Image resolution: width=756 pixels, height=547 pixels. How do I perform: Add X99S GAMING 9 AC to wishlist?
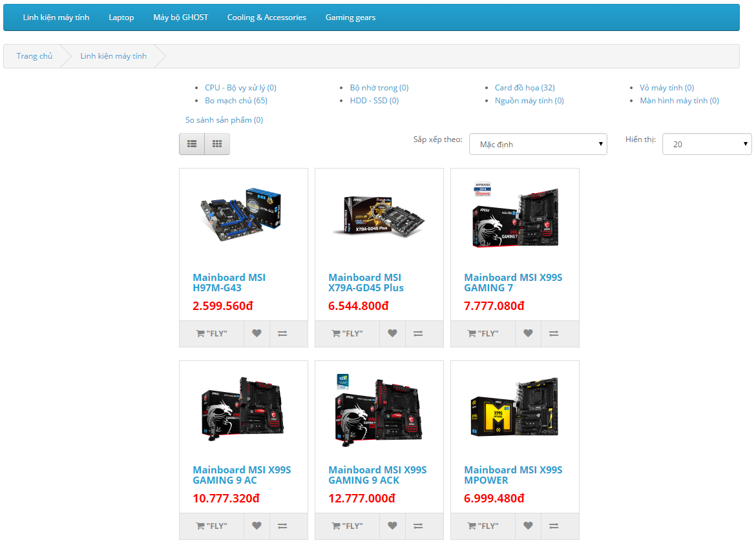point(257,526)
